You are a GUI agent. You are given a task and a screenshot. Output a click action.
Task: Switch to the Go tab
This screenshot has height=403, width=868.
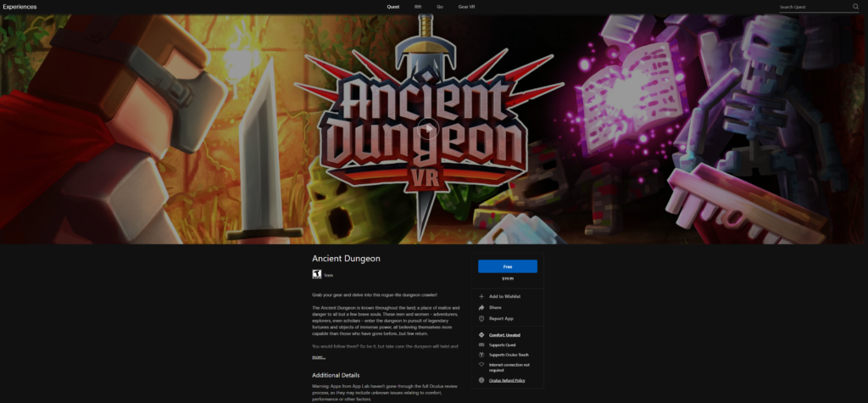click(440, 7)
